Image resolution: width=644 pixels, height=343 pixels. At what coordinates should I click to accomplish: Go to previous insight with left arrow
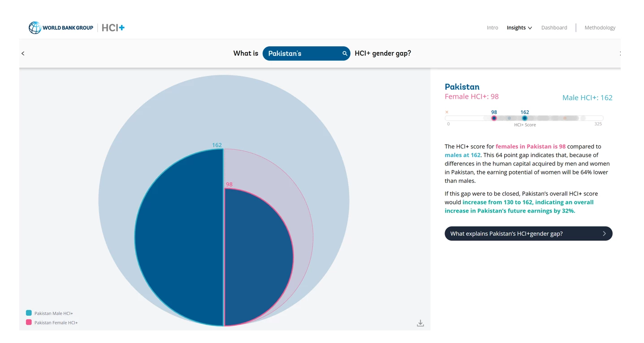click(23, 53)
